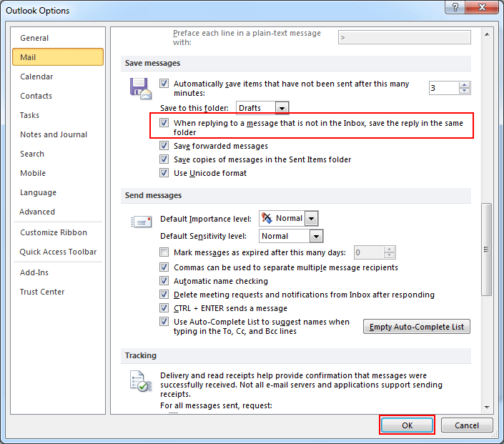Toggle Automatic name checking
The height and width of the screenshot is (444, 504).
pyautogui.click(x=164, y=281)
